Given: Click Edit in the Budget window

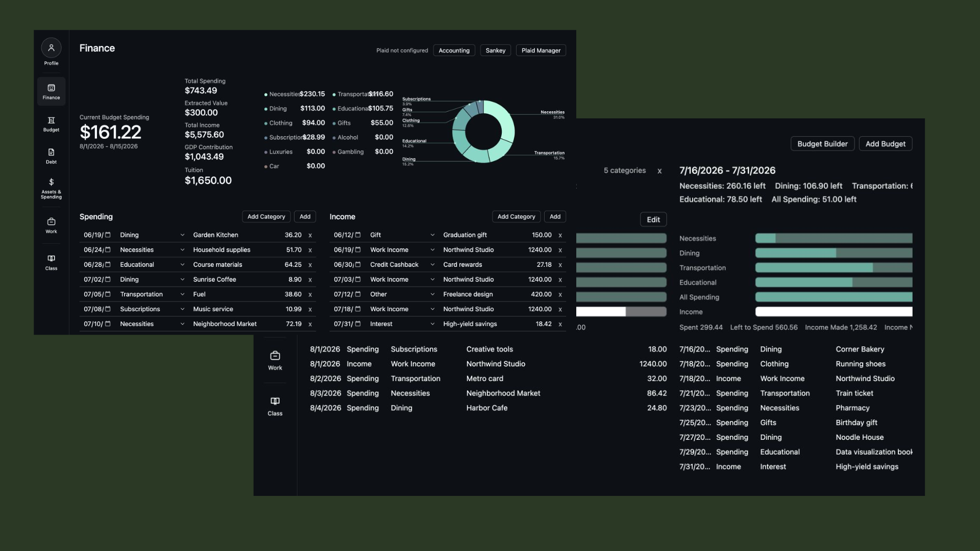Looking at the screenshot, I should 653,219.
